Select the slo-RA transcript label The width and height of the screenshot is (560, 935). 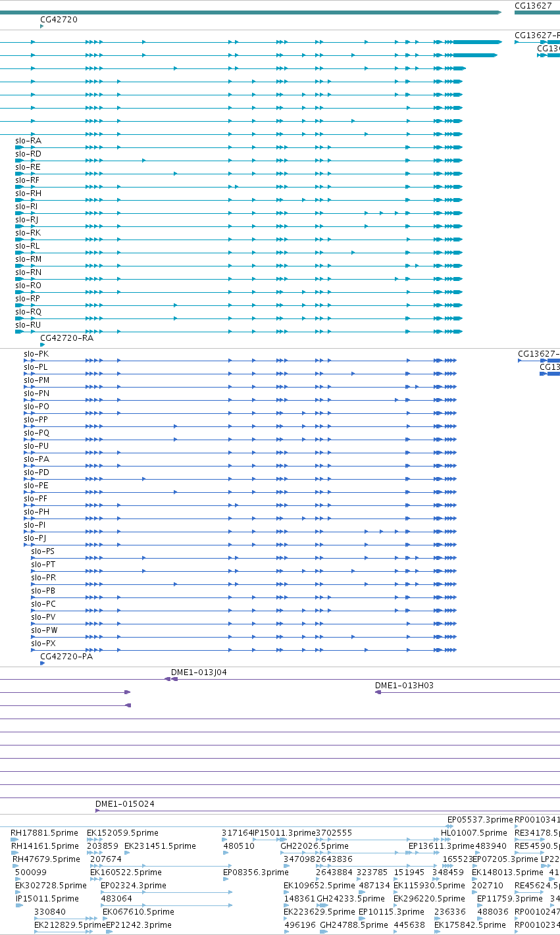(28, 141)
